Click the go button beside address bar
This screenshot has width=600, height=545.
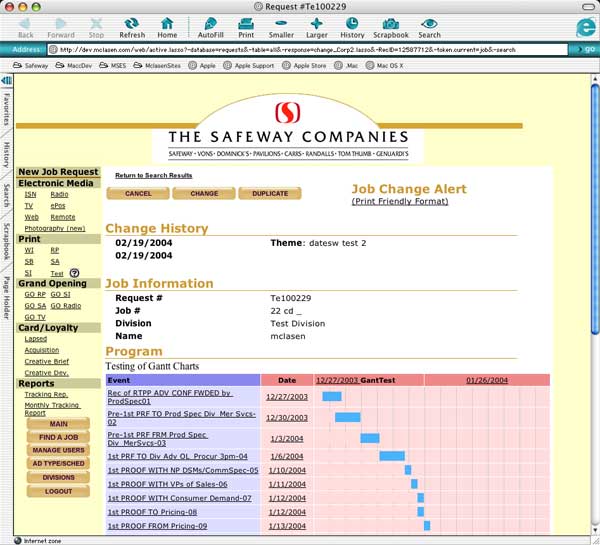click(585, 49)
